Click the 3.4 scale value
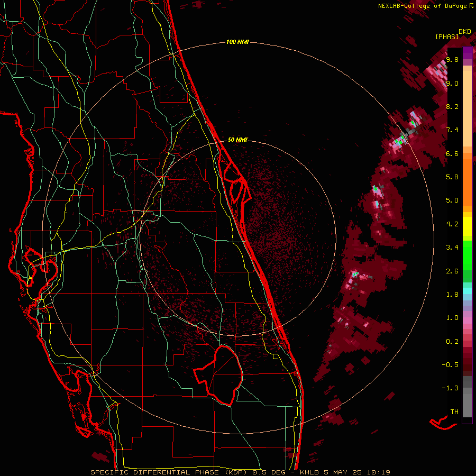This screenshot has height=476, width=476. tap(452, 248)
